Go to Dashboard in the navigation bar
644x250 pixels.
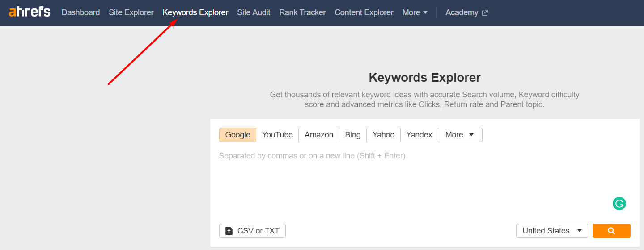click(80, 12)
